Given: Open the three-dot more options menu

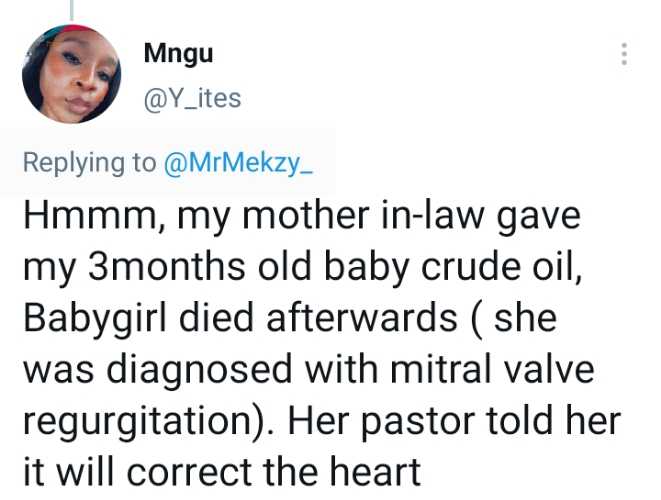Looking at the screenshot, I should (625, 53).
